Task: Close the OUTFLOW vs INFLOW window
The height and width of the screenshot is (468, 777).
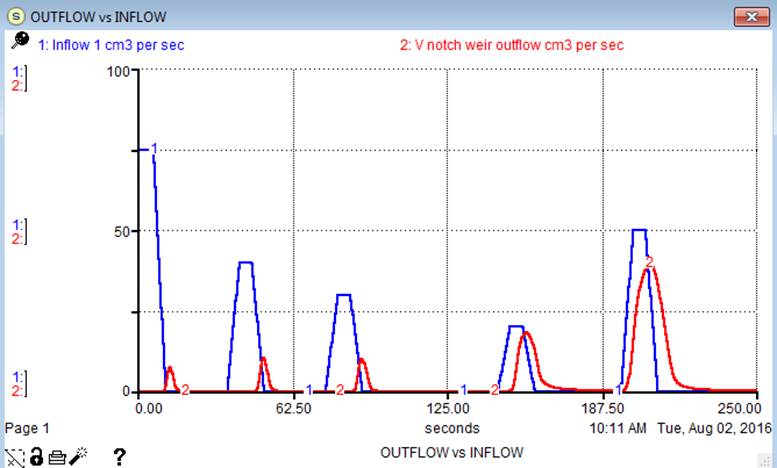Action: 750,16
